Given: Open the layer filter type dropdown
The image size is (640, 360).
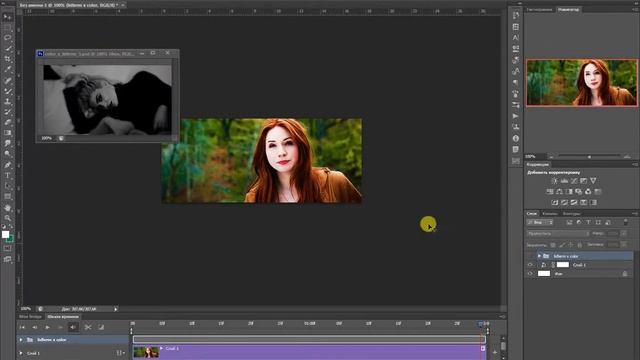Looking at the screenshot, I should pos(540,222).
